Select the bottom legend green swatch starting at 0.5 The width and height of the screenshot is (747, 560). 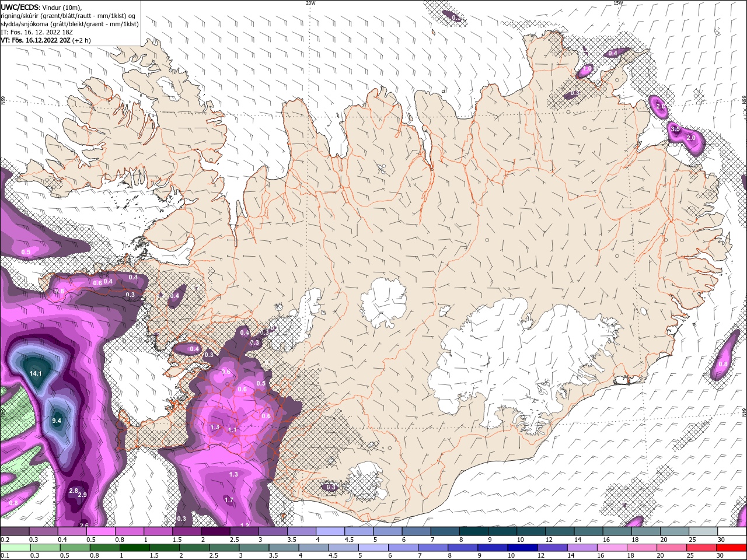pyautogui.click(x=75, y=548)
